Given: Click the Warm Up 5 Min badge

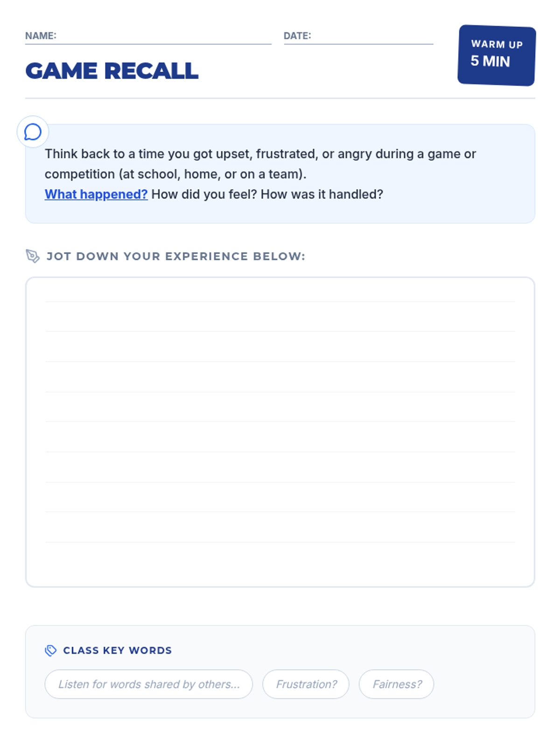Looking at the screenshot, I should point(497,55).
